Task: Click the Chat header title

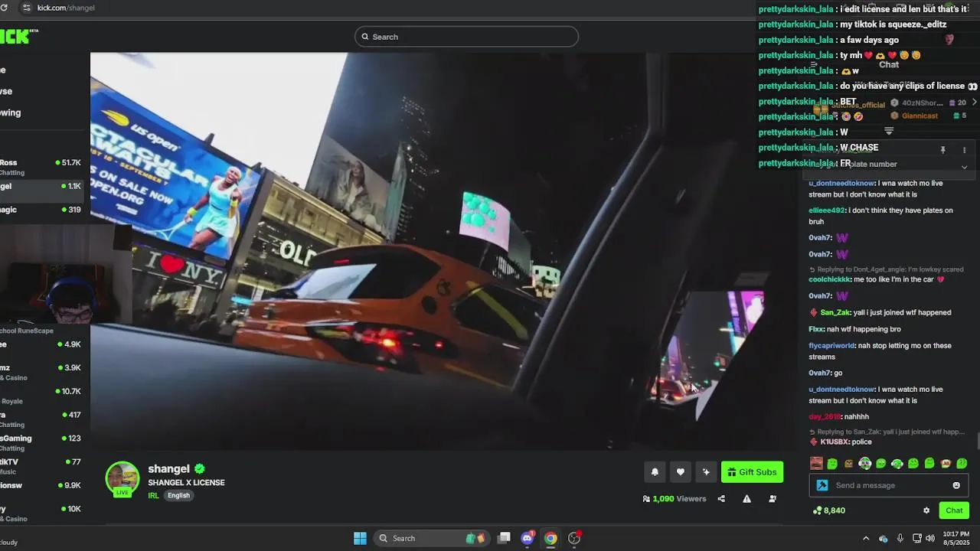Action: pos(889,65)
